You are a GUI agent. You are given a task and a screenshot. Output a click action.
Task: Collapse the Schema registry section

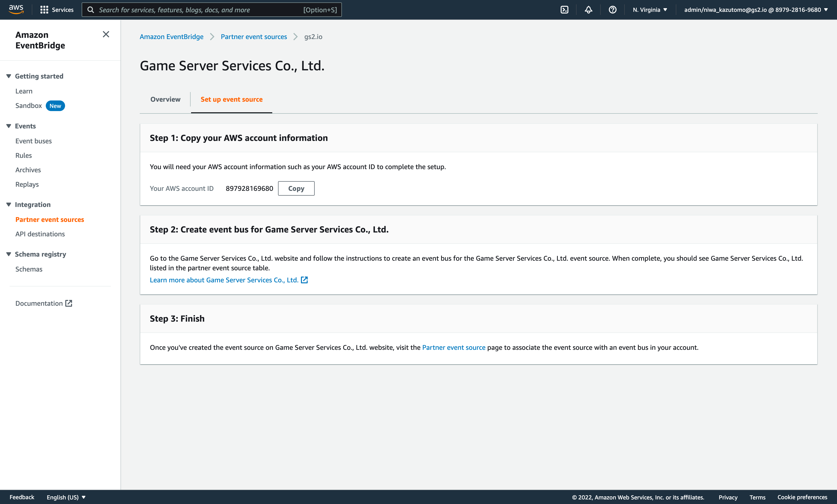pos(9,254)
